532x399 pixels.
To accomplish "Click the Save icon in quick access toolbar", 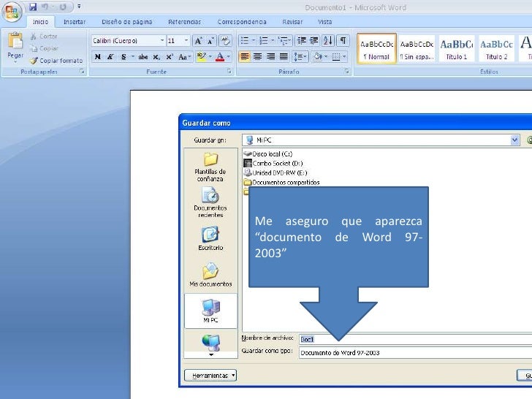I will point(33,7).
